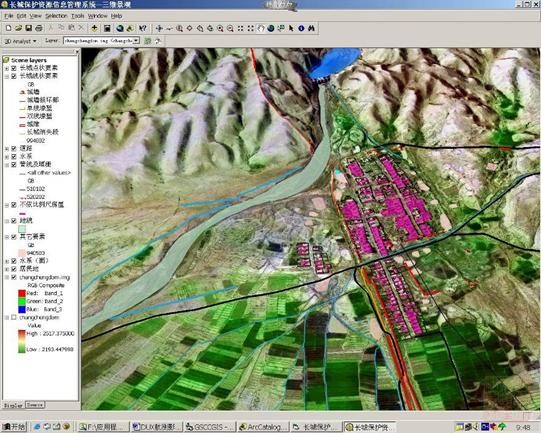Click the Red Band_1 color swatch

[x=22, y=293]
